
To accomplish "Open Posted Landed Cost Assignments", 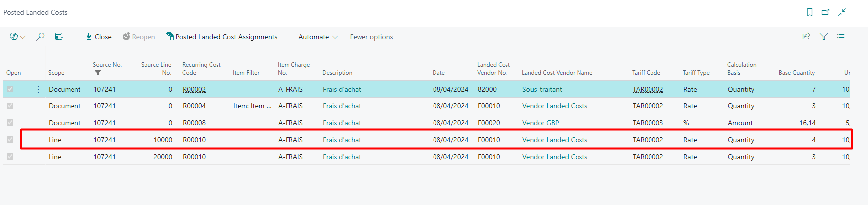I will [x=221, y=37].
